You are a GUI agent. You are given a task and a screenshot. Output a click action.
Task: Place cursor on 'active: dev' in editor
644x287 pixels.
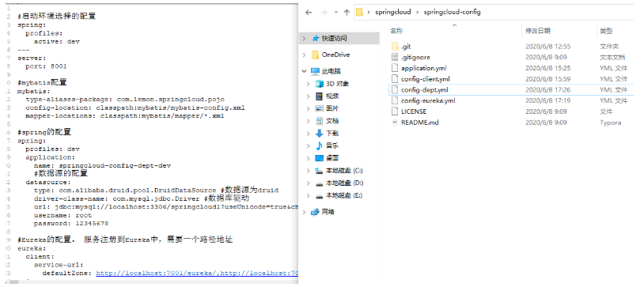coord(57,41)
